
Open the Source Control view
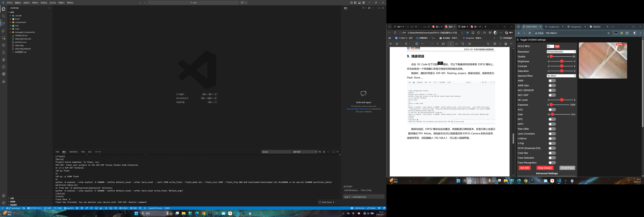pyautogui.click(x=4, y=24)
